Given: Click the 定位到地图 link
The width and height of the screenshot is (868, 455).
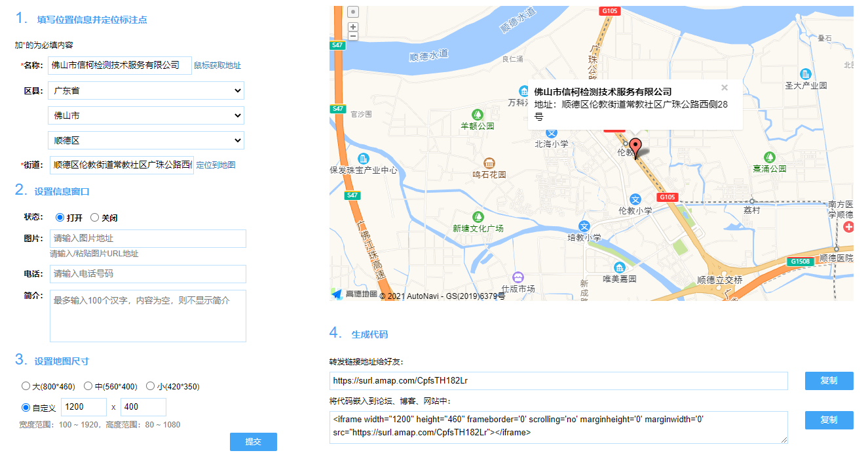Looking at the screenshot, I should click(216, 165).
